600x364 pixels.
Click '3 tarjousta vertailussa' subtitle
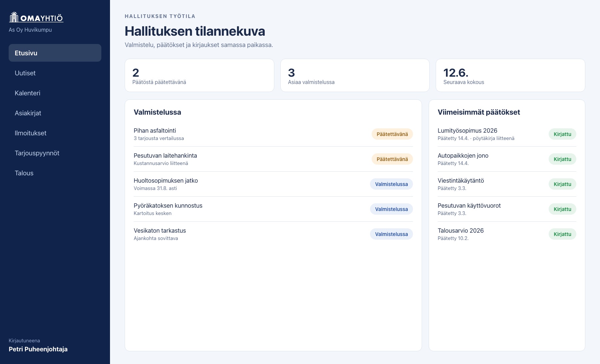(159, 138)
